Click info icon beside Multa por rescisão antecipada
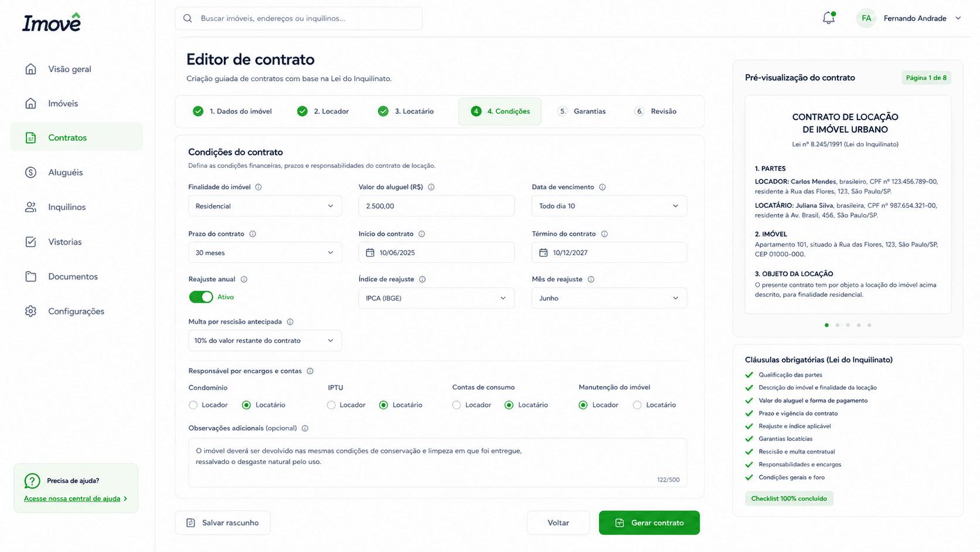 tap(290, 322)
